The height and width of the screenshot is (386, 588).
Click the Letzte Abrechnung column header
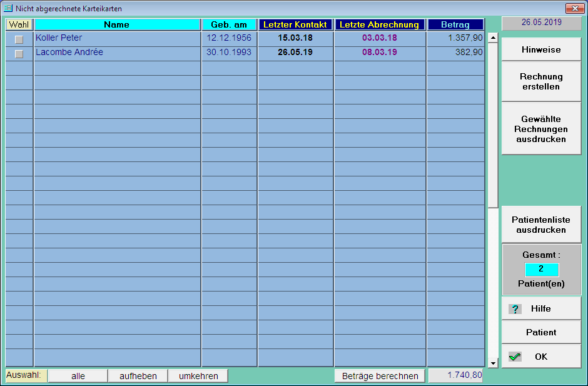[380, 24]
